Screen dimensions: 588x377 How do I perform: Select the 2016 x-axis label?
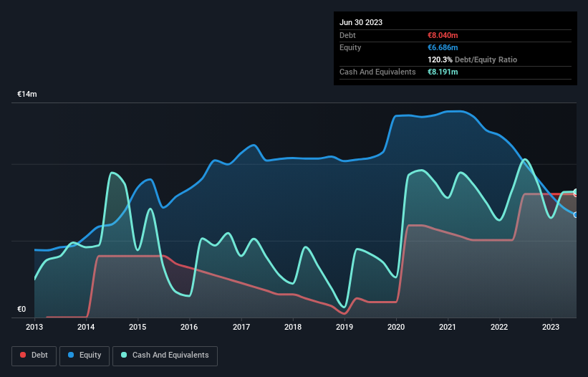(189, 327)
